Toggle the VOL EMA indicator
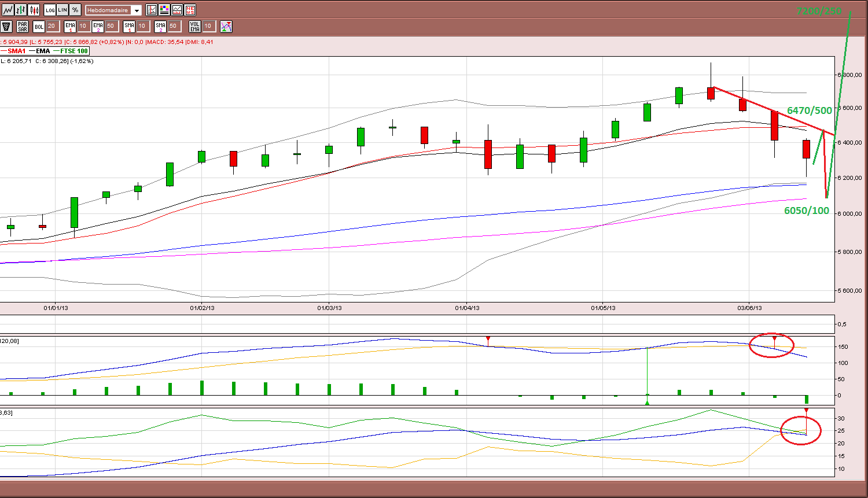Image resolution: width=868 pixels, height=498 pixels. click(x=195, y=27)
